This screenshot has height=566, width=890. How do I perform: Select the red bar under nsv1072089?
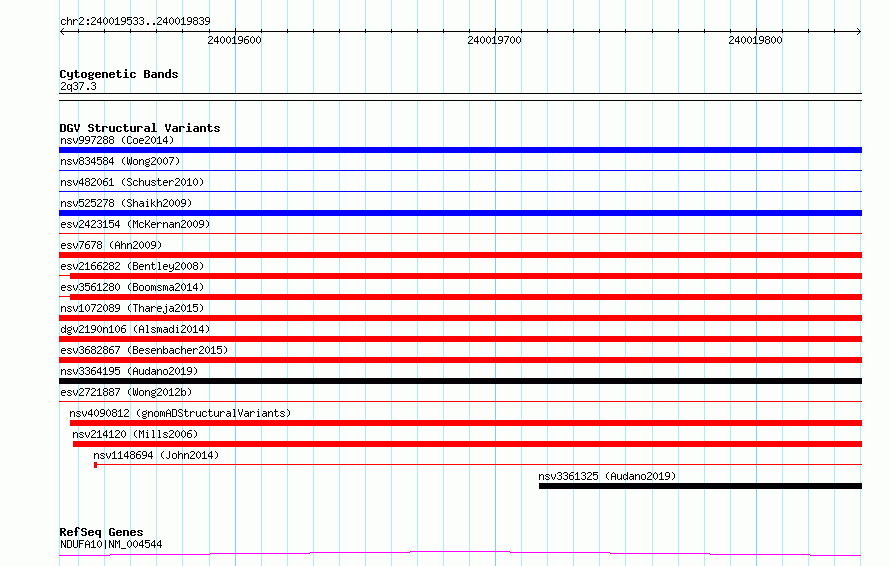pos(460,318)
